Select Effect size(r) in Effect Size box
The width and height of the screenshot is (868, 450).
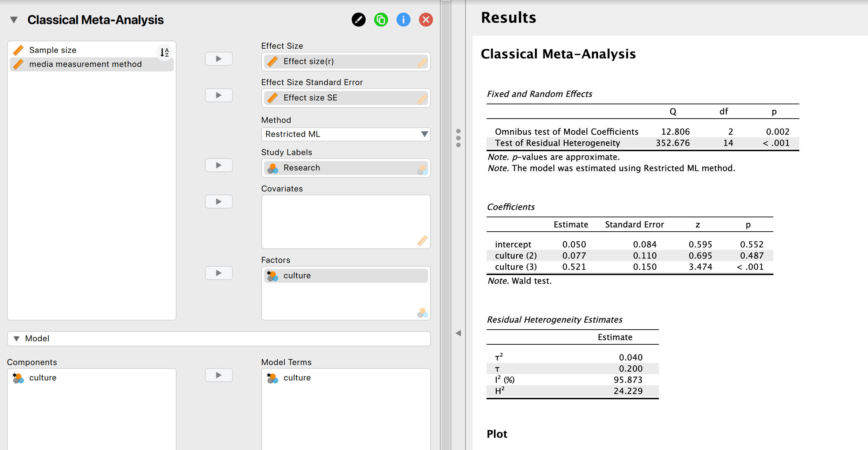coord(346,62)
